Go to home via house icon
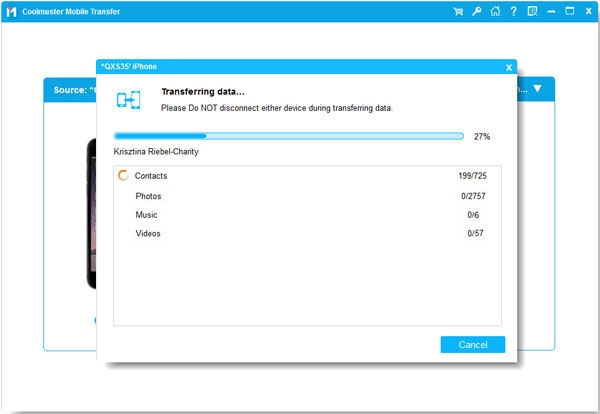This screenshot has width=600, height=414. point(495,11)
